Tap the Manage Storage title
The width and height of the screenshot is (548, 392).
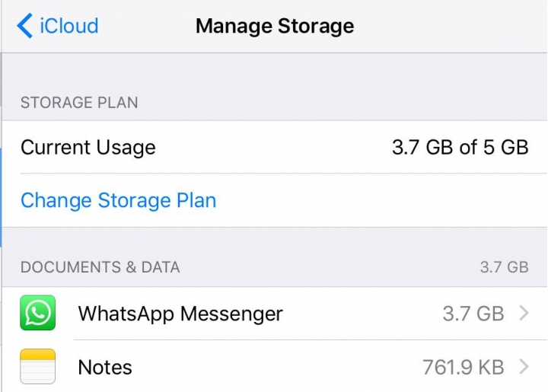[275, 26]
